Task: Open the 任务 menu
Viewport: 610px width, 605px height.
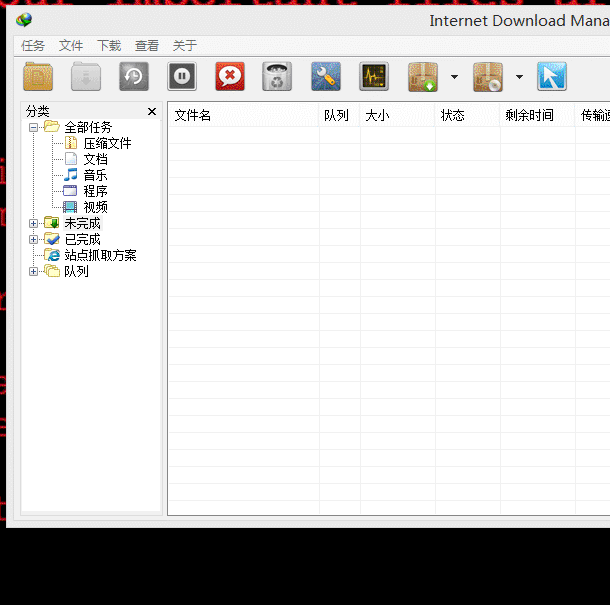Action: click(x=33, y=46)
